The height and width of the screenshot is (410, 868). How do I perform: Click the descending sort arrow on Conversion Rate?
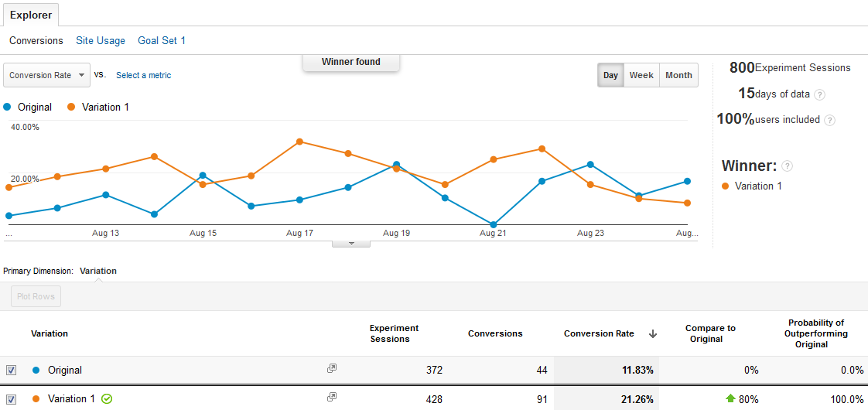(652, 334)
